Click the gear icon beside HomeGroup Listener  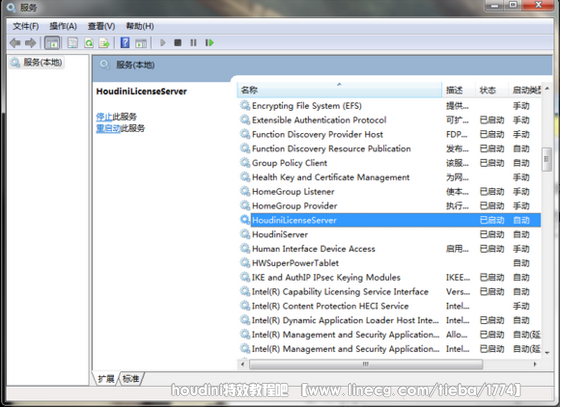(245, 192)
